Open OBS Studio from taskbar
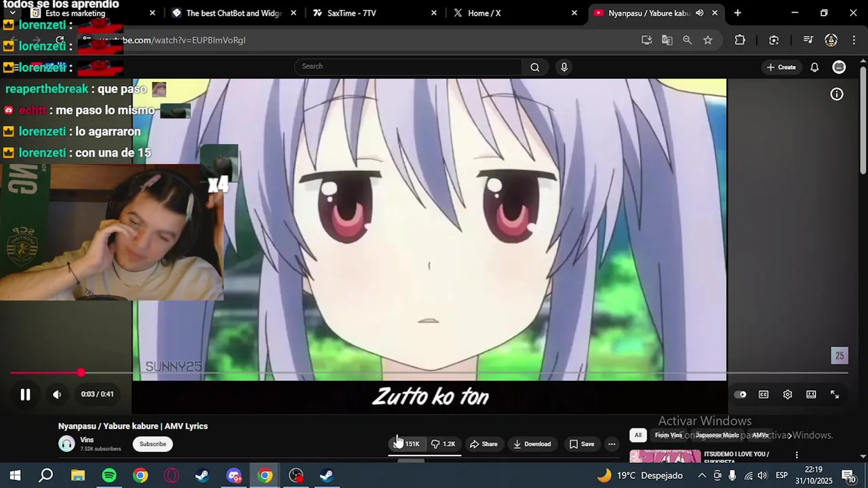The width and height of the screenshot is (868, 488). 296,476
